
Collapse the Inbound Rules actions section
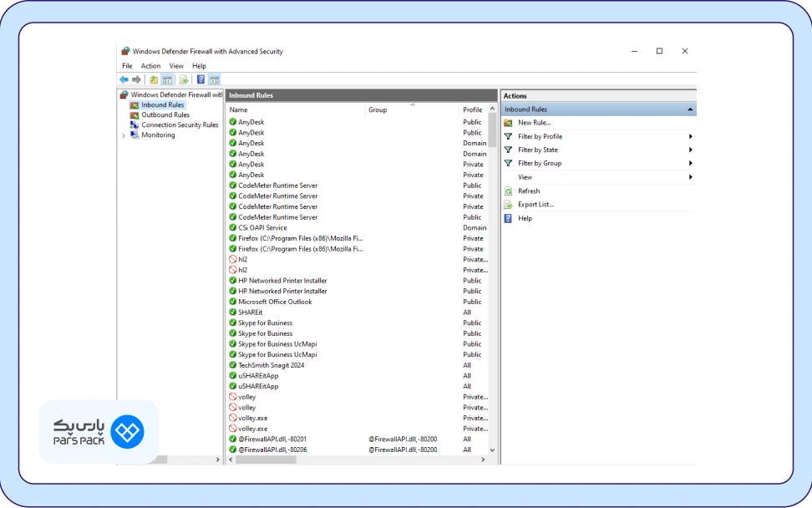689,109
